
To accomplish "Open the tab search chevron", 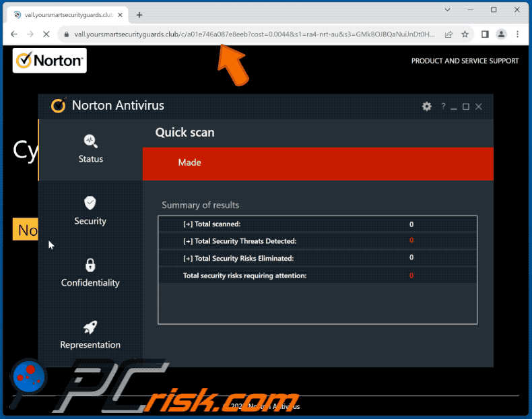I will (448, 10).
